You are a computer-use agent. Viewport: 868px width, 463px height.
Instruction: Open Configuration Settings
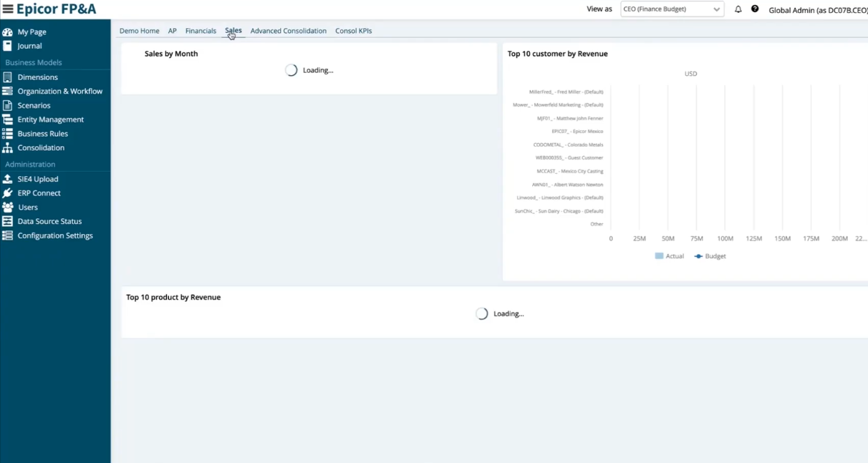pos(55,235)
